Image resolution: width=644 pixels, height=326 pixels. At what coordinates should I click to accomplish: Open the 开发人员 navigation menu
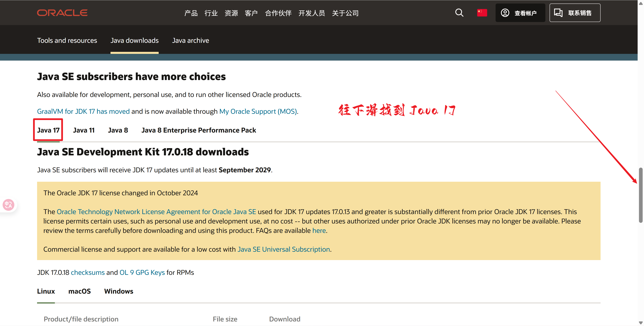312,13
